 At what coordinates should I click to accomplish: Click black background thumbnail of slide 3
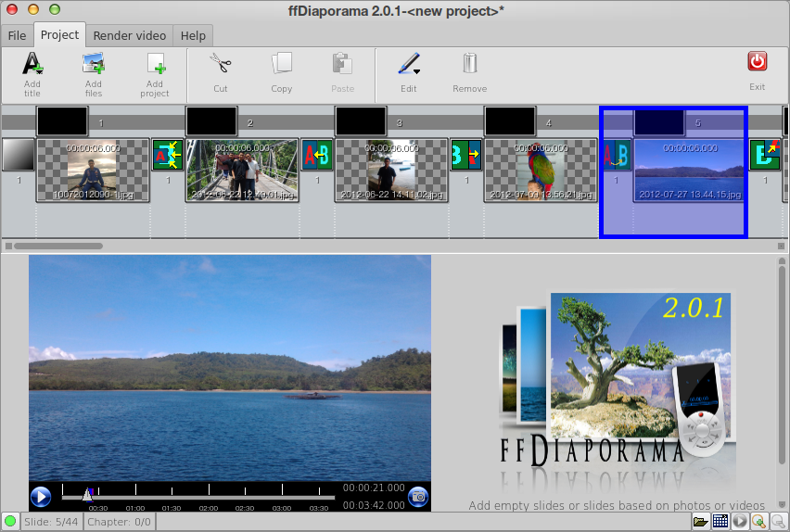(x=361, y=120)
